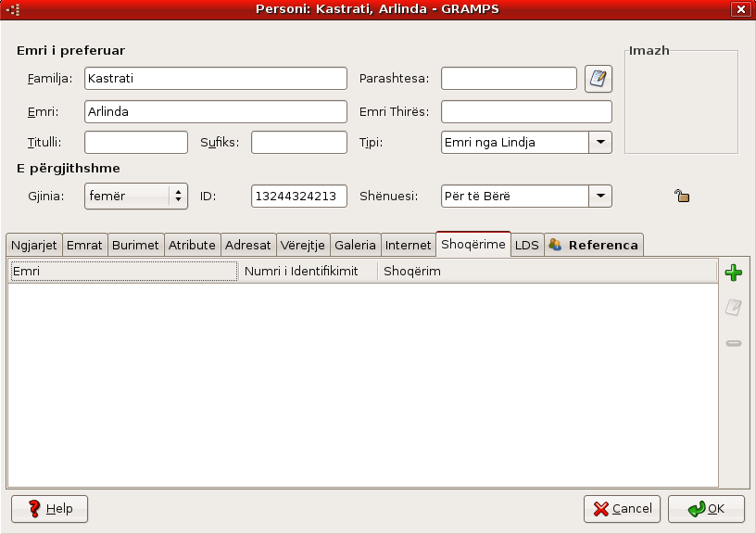Click the Help button
The height and width of the screenshot is (534, 756).
pos(50,508)
